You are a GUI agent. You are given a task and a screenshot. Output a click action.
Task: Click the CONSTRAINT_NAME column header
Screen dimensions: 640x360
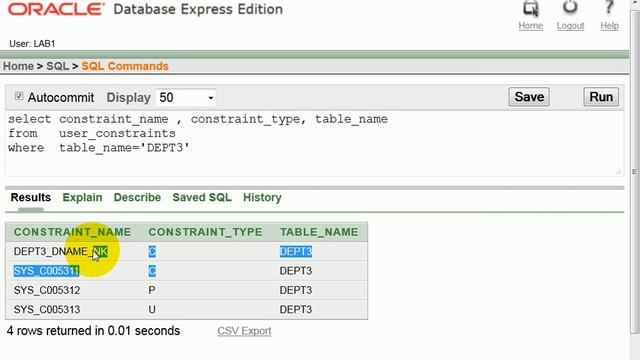73,232
